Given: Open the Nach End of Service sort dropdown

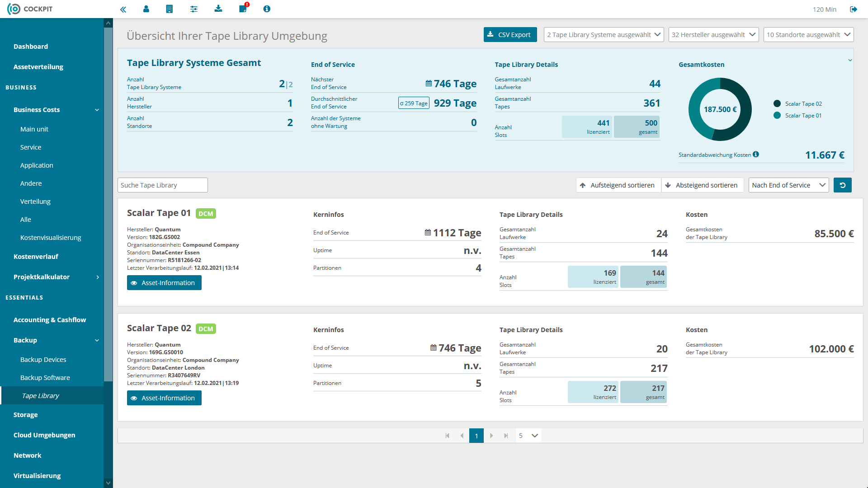Looking at the screenshot, I should tap(789, 185).
